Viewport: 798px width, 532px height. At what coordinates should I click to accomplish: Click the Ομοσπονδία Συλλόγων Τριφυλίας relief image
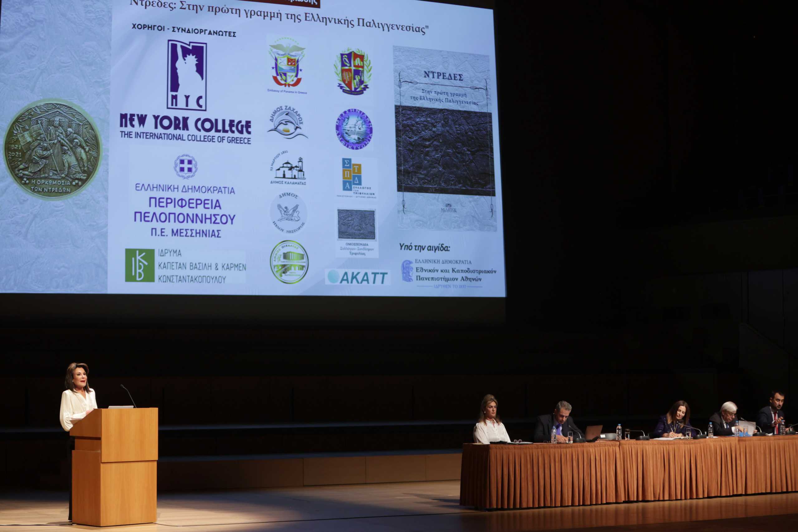point(357,224)
